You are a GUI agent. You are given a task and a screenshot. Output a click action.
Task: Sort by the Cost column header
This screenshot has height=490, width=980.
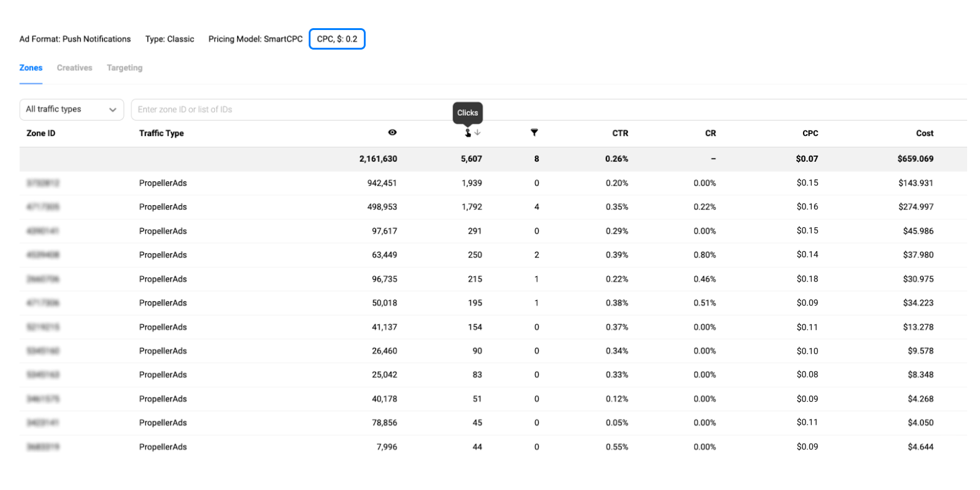click(924, 134)
